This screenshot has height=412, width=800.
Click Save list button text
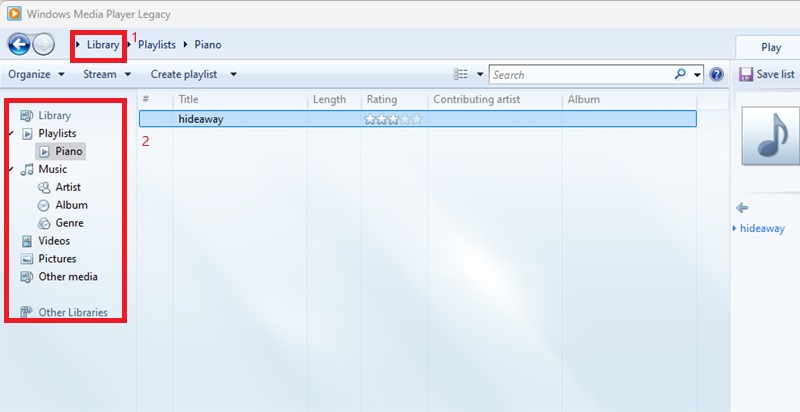click(x=776, y=74)
